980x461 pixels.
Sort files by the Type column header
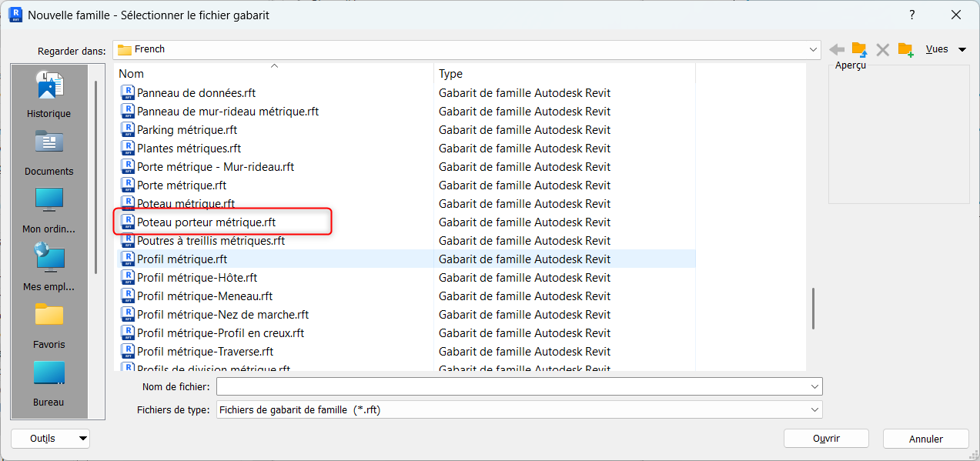click(564, 74)
